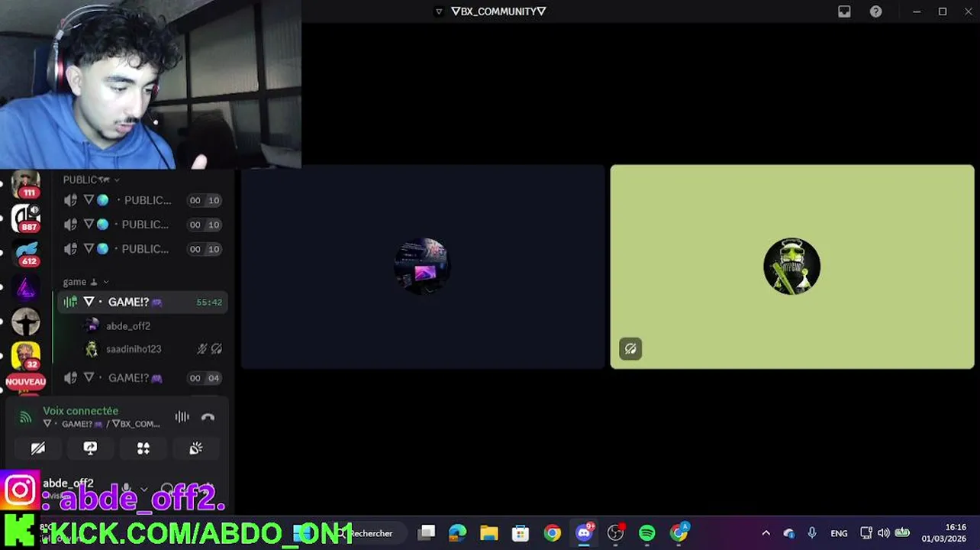This screenshot has width=980, height=550.
Task: Open the Chrome icon with profile badge
Action: pyautogui.click(x=679, y=532)
